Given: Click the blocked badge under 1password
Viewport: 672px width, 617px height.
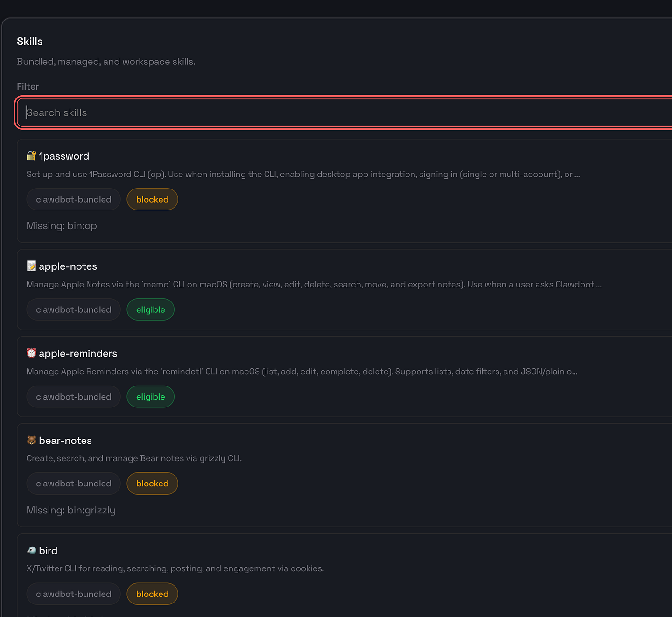Looking at the screenshot, I should click(x=152, y=199).
